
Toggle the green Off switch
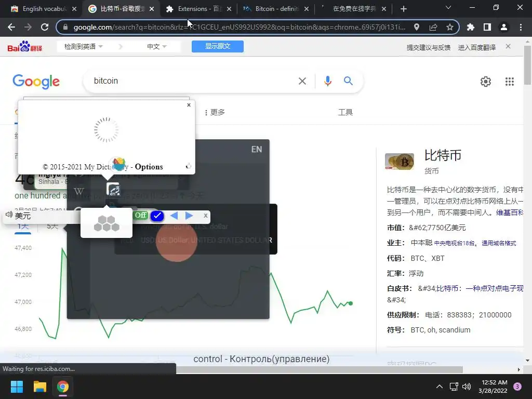click(x=140, y=215)
